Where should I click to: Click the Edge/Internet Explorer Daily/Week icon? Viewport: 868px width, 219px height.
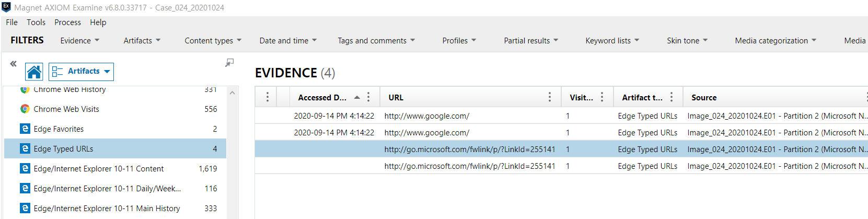(x=25, y=188)
